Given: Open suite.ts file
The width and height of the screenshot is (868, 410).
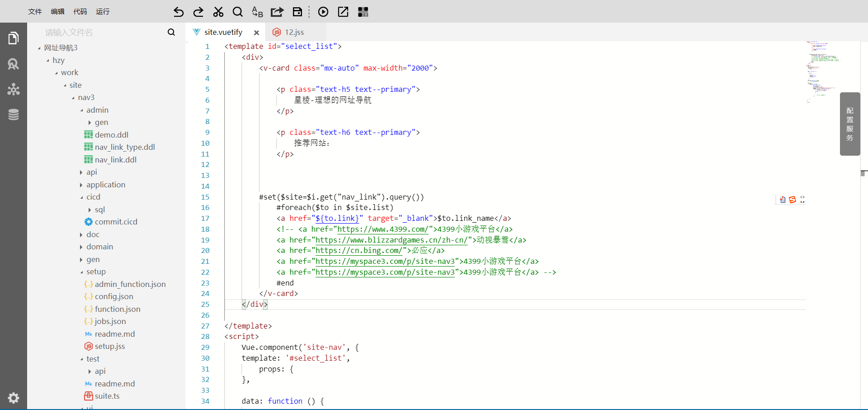Looking at the screenshot, I should point(107,396).
